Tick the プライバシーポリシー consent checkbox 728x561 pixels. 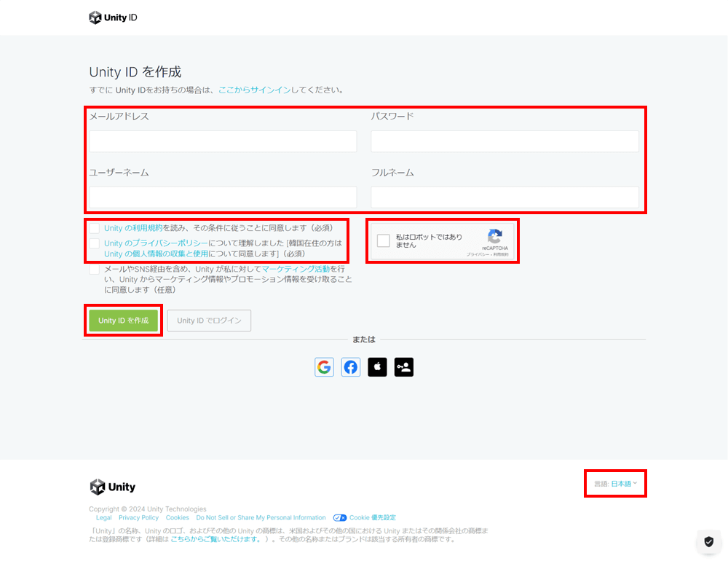coord(95,243)
